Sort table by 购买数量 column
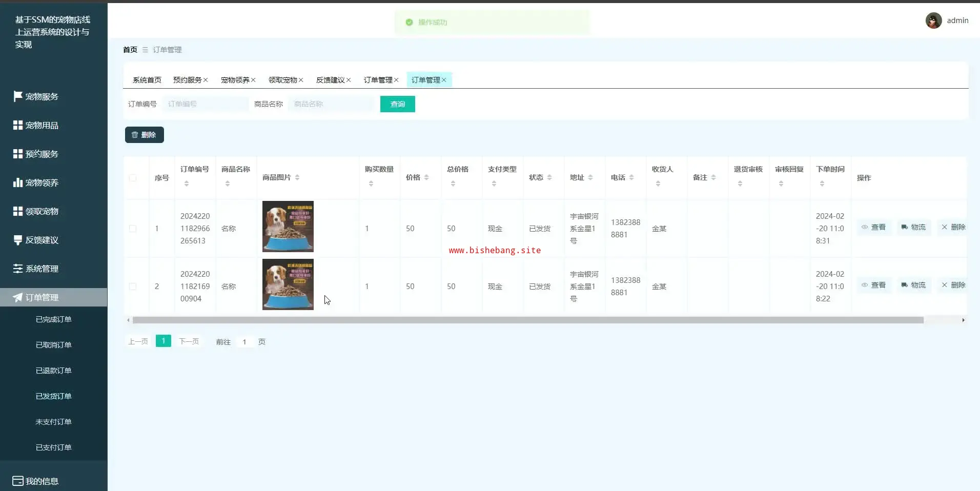 coord(371,183)
